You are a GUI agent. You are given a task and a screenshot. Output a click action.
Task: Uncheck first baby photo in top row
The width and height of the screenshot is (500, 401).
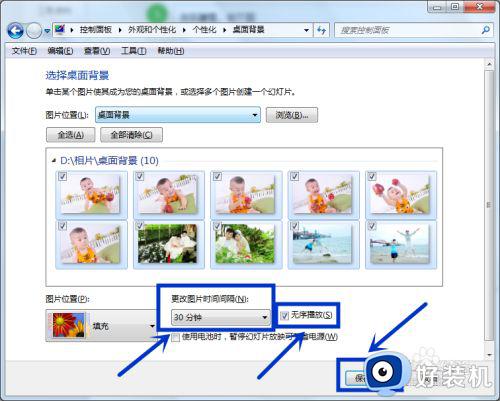point(63,176)
